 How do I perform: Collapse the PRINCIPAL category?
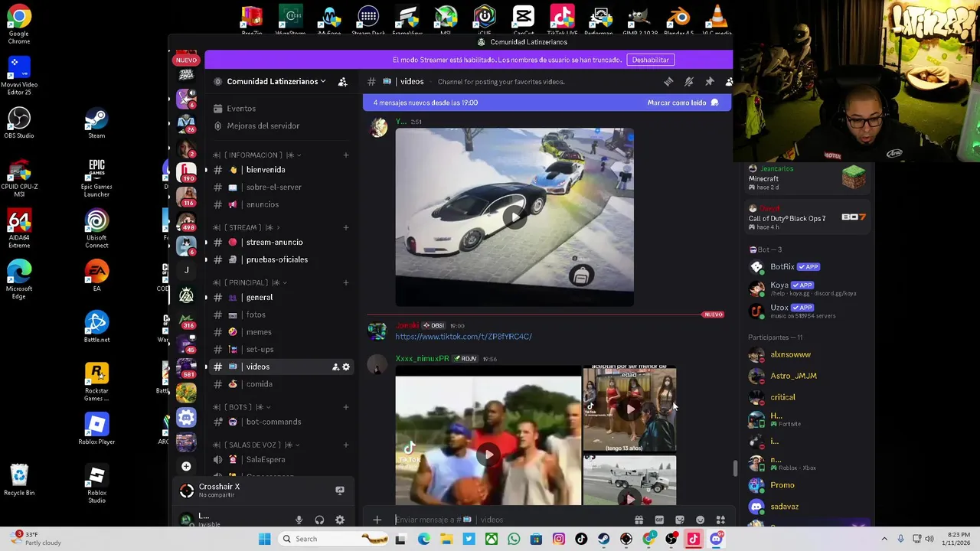(x=250, y=283)
